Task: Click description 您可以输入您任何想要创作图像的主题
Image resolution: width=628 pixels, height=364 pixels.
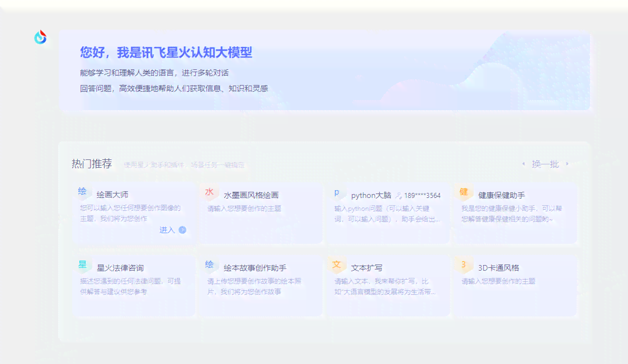Action: click(x=130, y=213)
